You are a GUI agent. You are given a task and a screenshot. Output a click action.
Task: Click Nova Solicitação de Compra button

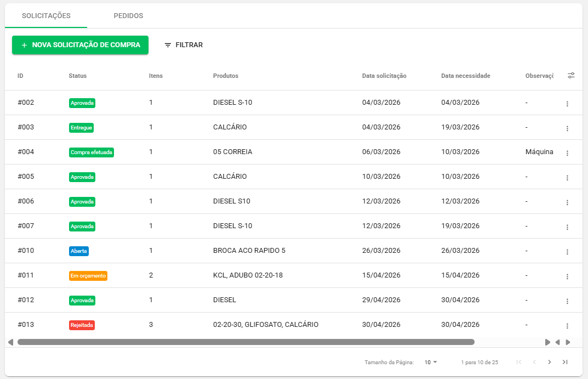coord(80,45)
